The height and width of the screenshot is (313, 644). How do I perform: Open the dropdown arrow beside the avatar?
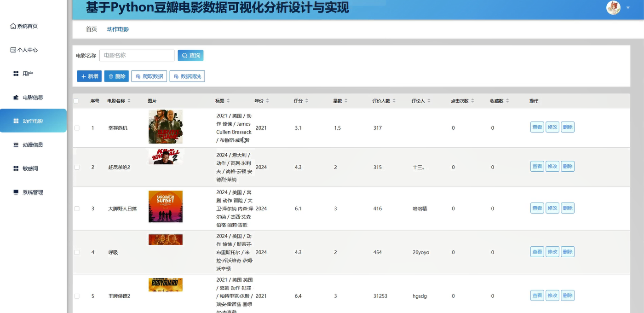coord(628,8)
